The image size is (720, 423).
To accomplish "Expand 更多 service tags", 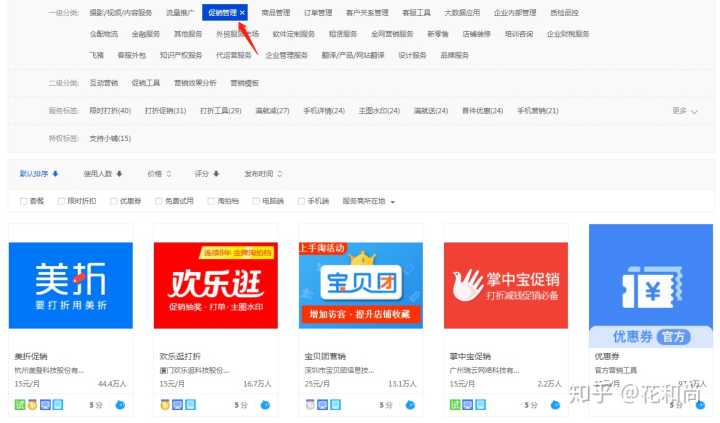I will pyautogui.click(x=685, y=111).
